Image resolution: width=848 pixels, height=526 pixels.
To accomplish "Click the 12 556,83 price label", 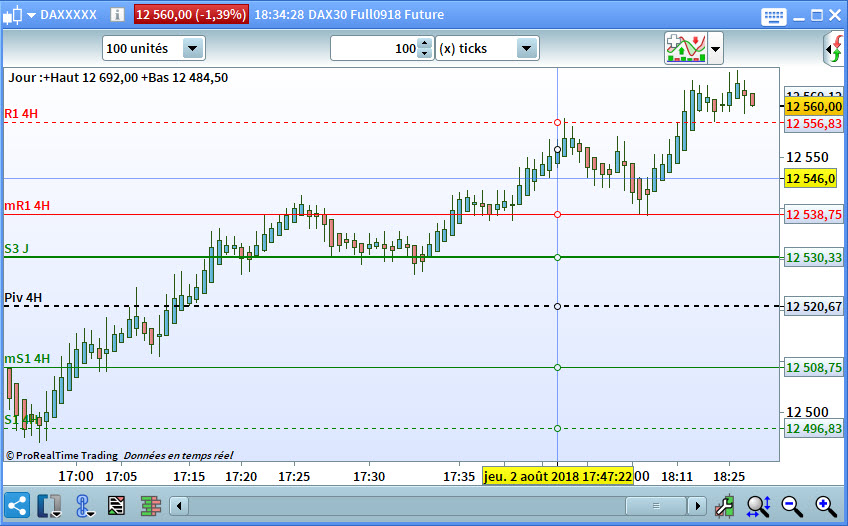I will (x=813, y=124).
